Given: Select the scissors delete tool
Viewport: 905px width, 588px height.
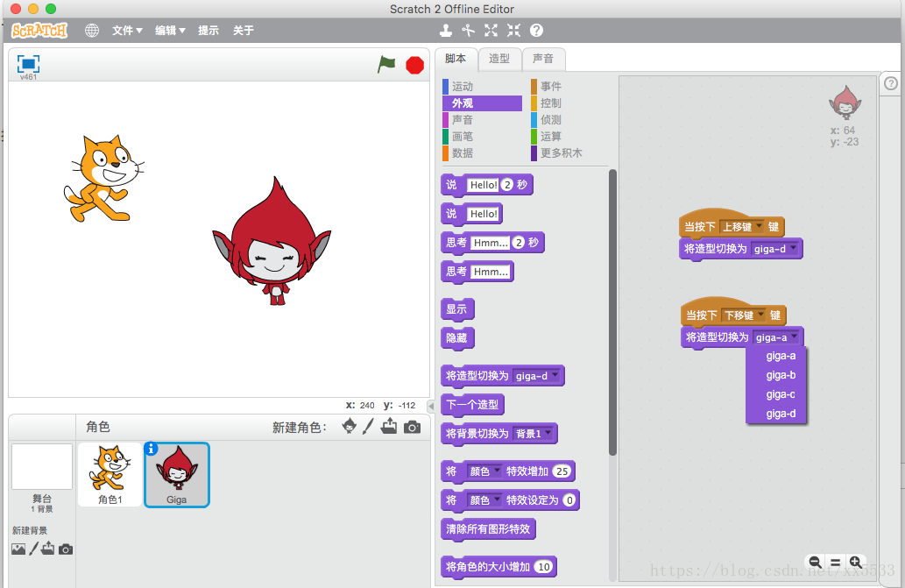Looking at the screenshot, I should point(468,30).
